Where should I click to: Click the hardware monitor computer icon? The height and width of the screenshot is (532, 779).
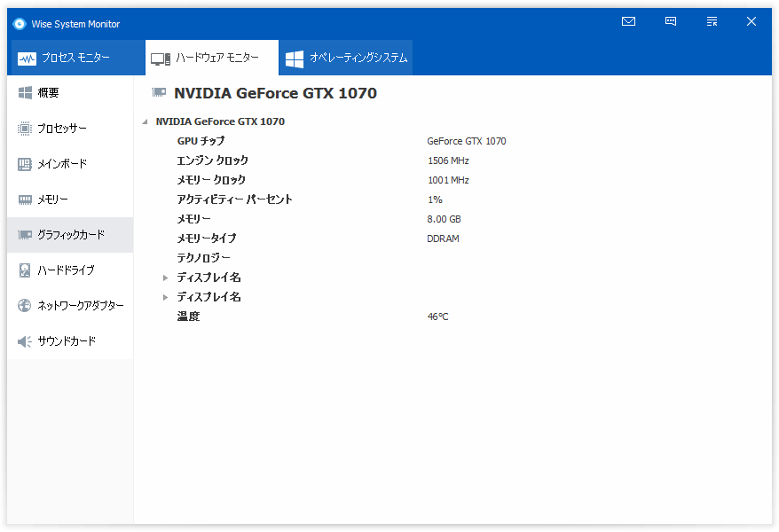click(161, 59)
